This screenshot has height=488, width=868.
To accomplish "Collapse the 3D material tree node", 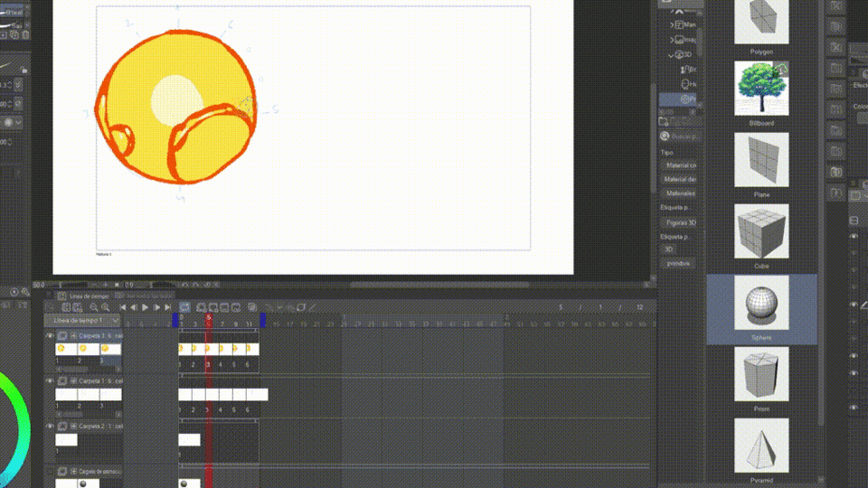I will point(671,55).
